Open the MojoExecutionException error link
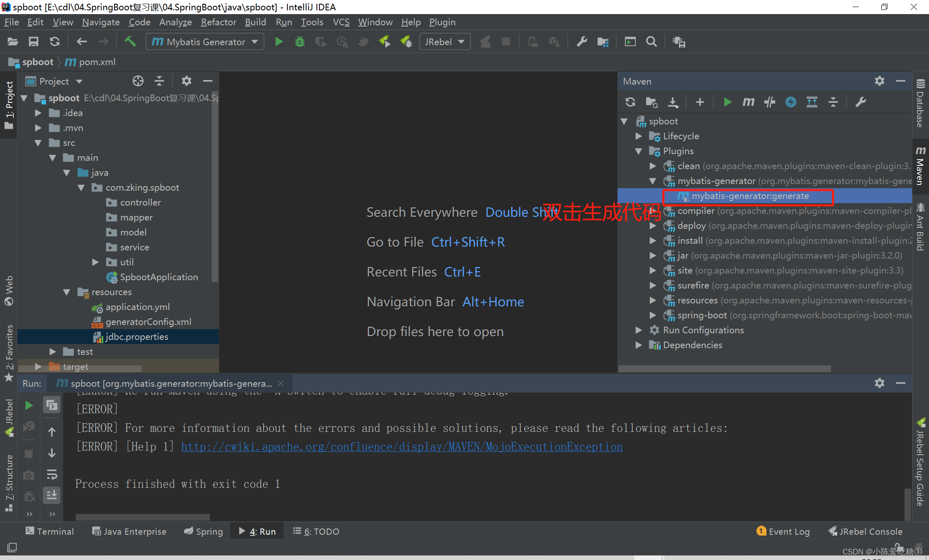The height and width of the screenshot is (560, 929). pyautogui.click(x=401, y=446)
